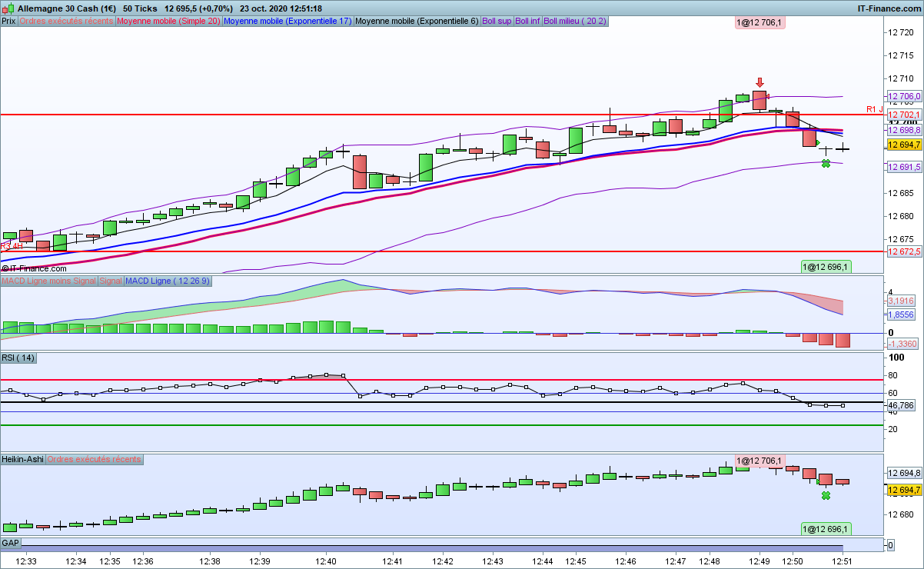Click the 12 706,0 Bollinger upper price tag
The image size is (924, 569).
point(904,96)
